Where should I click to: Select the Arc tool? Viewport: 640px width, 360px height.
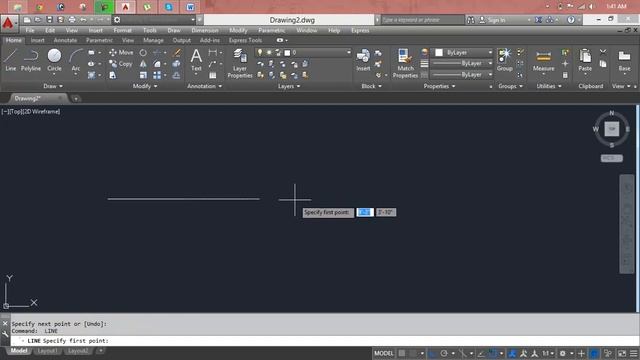coord(76,60)
